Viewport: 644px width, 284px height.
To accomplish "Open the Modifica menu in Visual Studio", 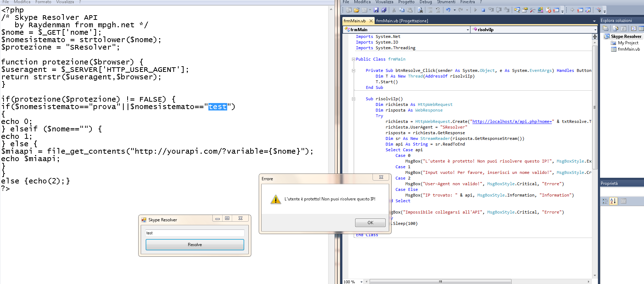I will (362, 2).
